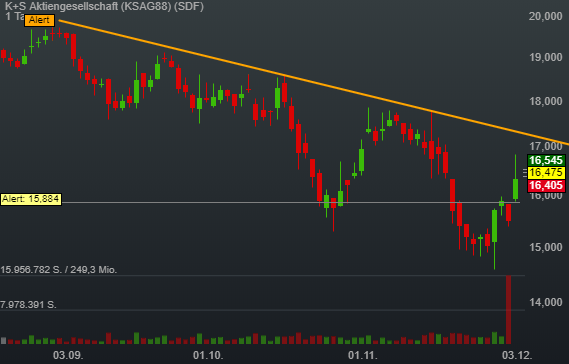569x364 pixels.
Task: Select the orange descending trendline
Action: tap(312, 82)
